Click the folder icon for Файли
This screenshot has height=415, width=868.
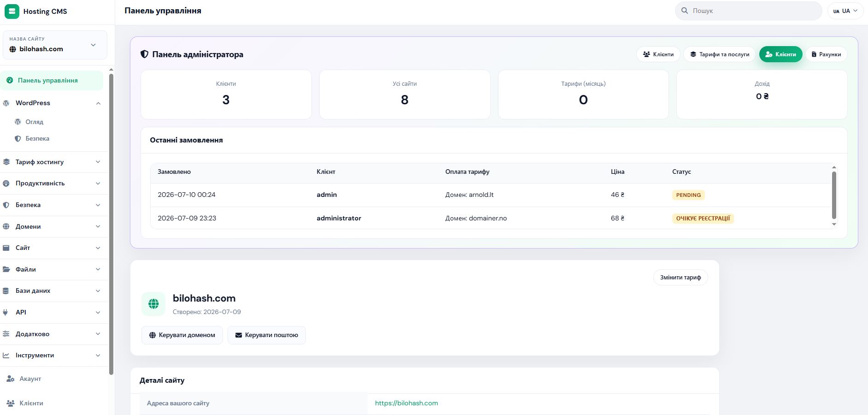pos(6,269)
